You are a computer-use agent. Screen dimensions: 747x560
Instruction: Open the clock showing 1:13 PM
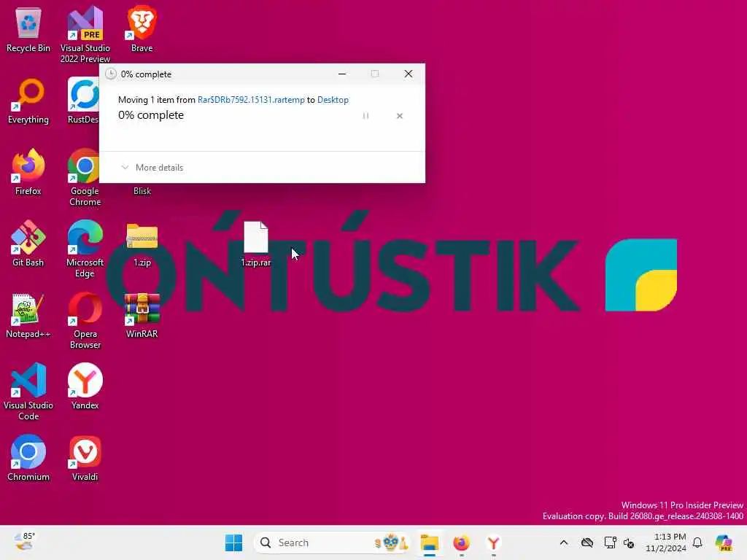(x=665, y=542)
